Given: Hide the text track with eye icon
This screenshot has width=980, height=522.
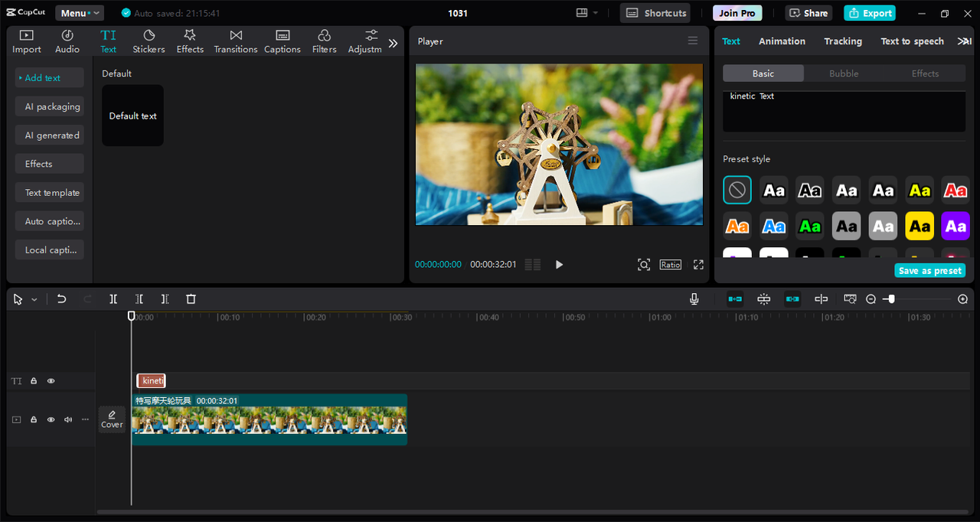Looking at the screenshot, I should coord(51,381).
